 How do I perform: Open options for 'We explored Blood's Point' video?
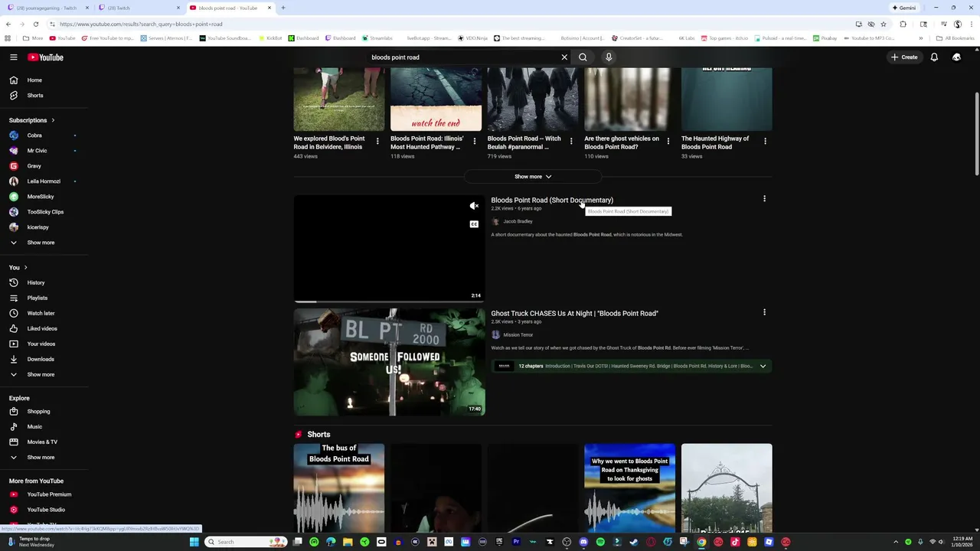pyautogui.click(x=377, y=142)
